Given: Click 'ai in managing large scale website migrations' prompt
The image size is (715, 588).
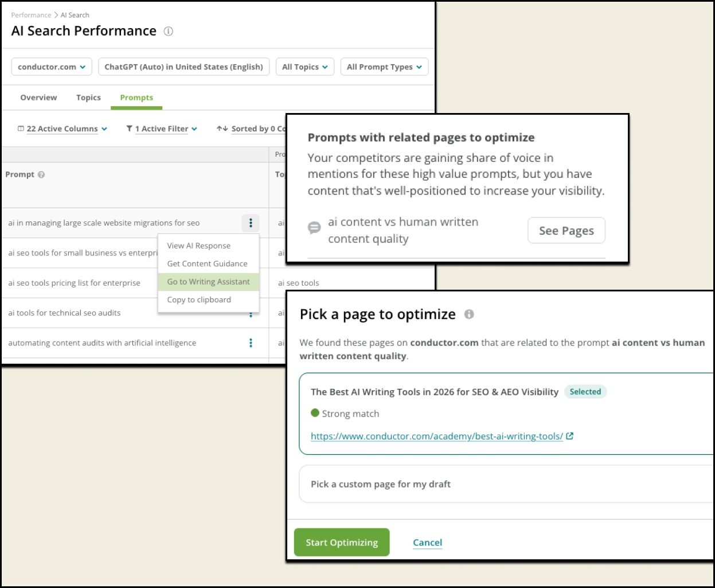Looking at the screenshot, I should [x=104, y=223].
